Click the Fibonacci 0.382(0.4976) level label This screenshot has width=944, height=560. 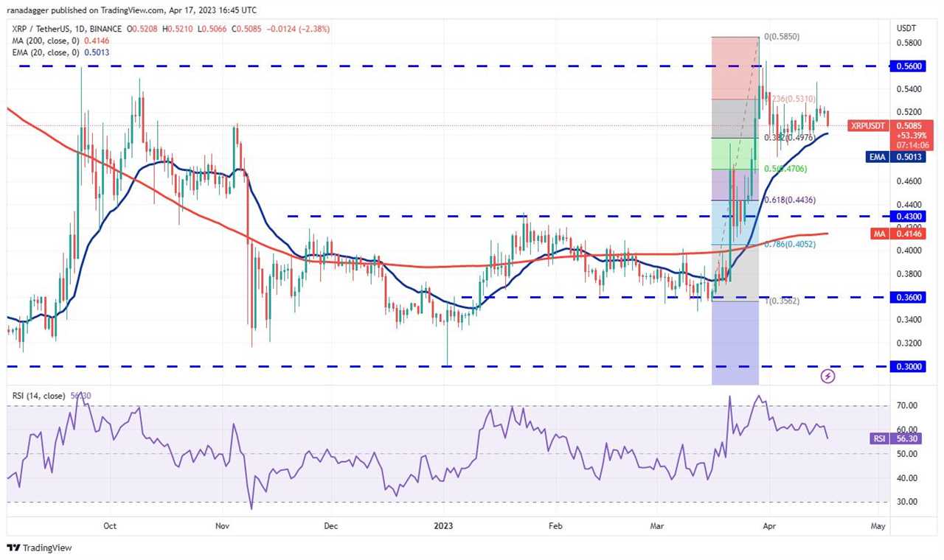pyautogui.click(x=789, y=137)
